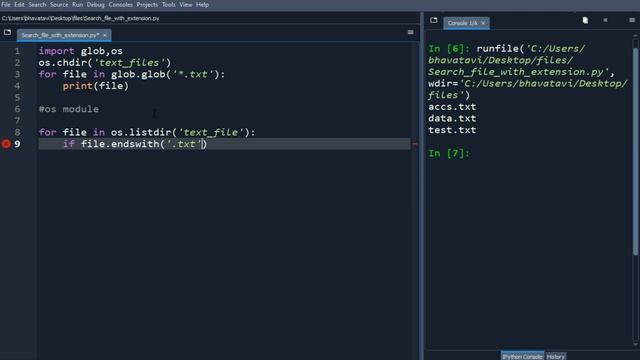Click line number 2 in the gutter
The height and width of the screenshot is (360, 640).
pyautogui.click(x=17, y=62)
